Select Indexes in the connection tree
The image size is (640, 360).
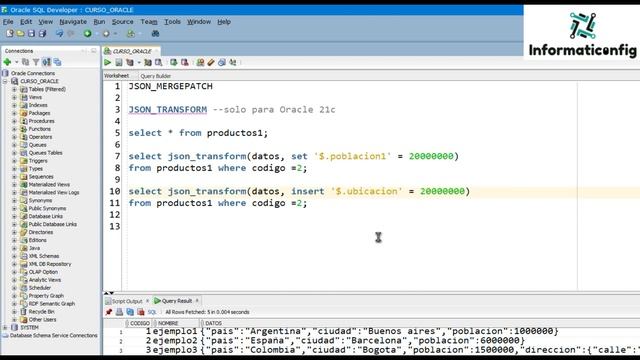pos(38,105)
